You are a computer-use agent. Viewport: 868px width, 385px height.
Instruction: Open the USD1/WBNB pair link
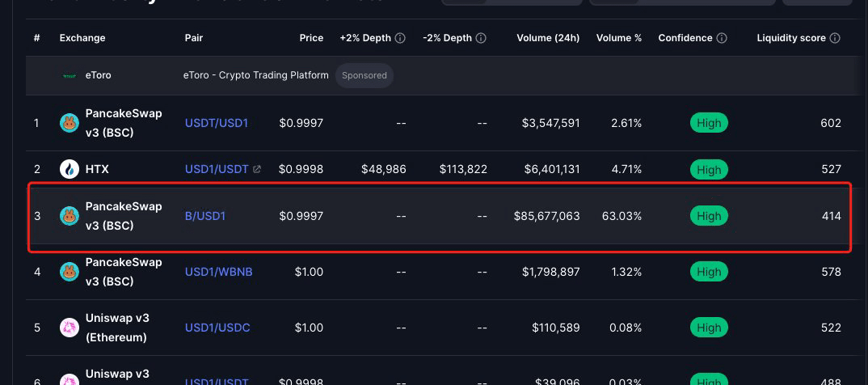219,272
